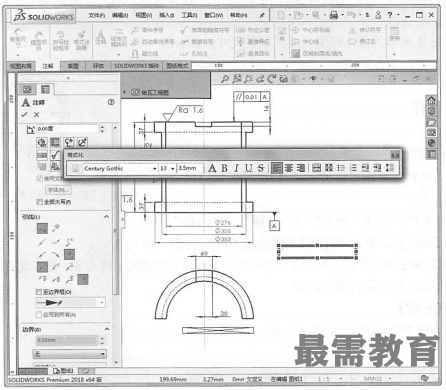
Task: Click the insert hyperlink globe icon
Action: click(x=41, y=143)
